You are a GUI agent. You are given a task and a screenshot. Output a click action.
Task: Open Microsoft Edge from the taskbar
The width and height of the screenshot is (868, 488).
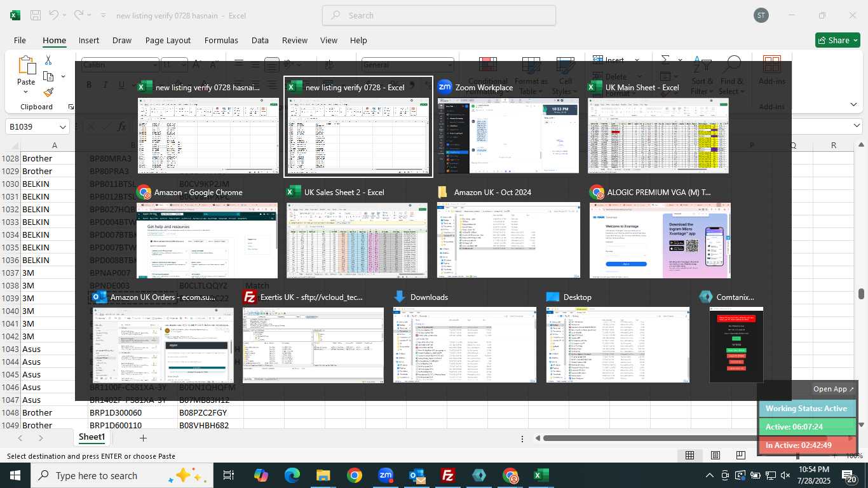pyautogui.click(x=292, y=475)
